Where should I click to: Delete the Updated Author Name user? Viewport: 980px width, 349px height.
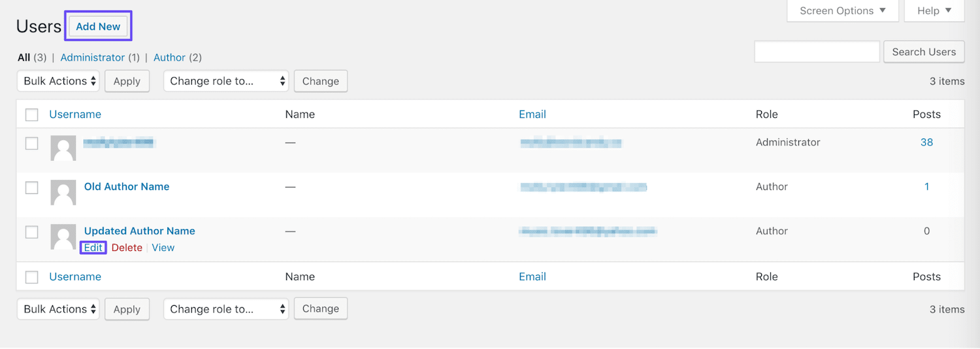(x=127, y=248)
